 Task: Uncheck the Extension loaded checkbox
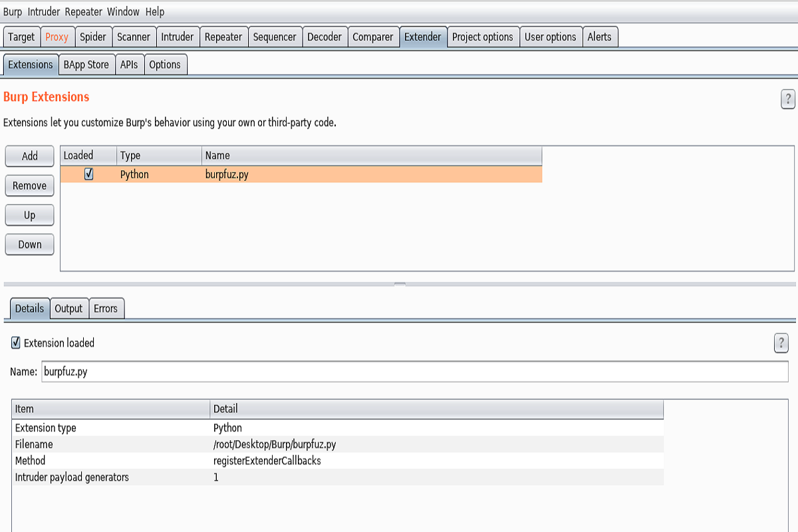[x=16, y=343]
